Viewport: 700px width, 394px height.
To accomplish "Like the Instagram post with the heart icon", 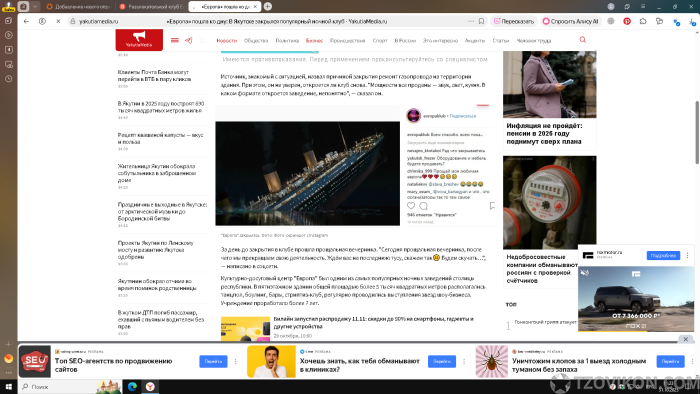I will pyautogui.click(x=411, y=206).
